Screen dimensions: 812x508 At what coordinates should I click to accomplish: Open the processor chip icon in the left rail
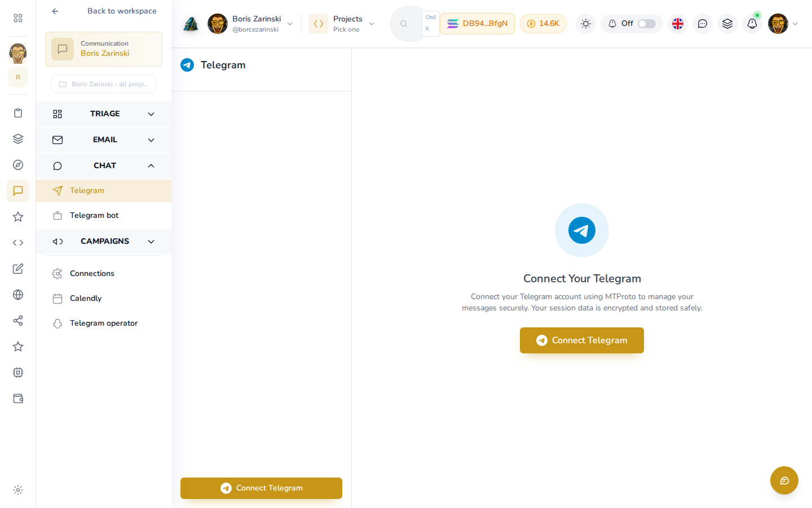coord(18,373)
